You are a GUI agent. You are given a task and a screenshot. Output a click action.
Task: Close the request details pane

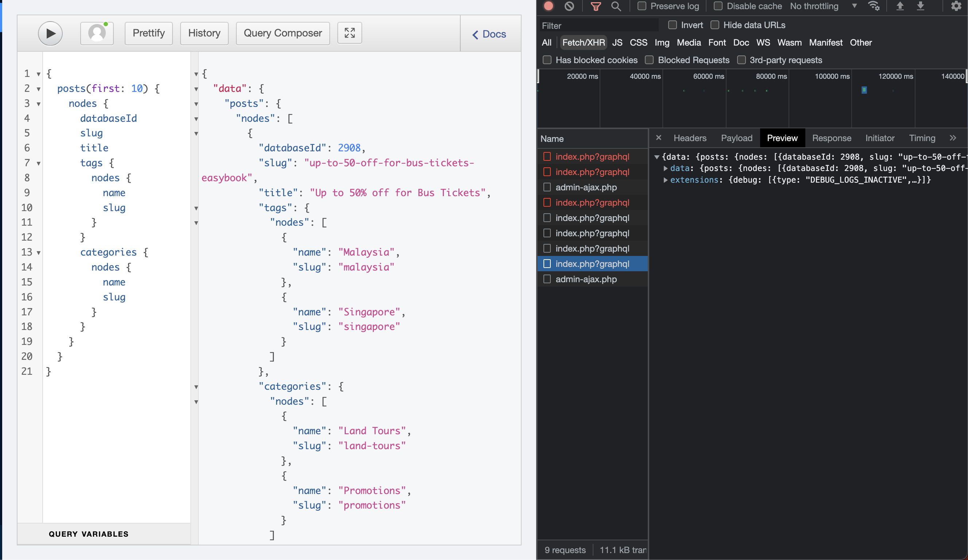[658, 137]
